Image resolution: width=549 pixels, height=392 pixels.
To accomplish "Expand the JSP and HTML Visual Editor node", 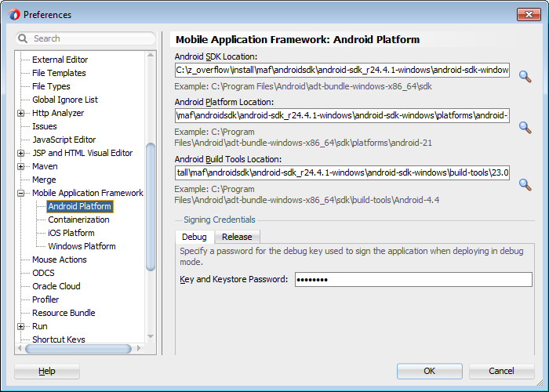I will 21,153.
